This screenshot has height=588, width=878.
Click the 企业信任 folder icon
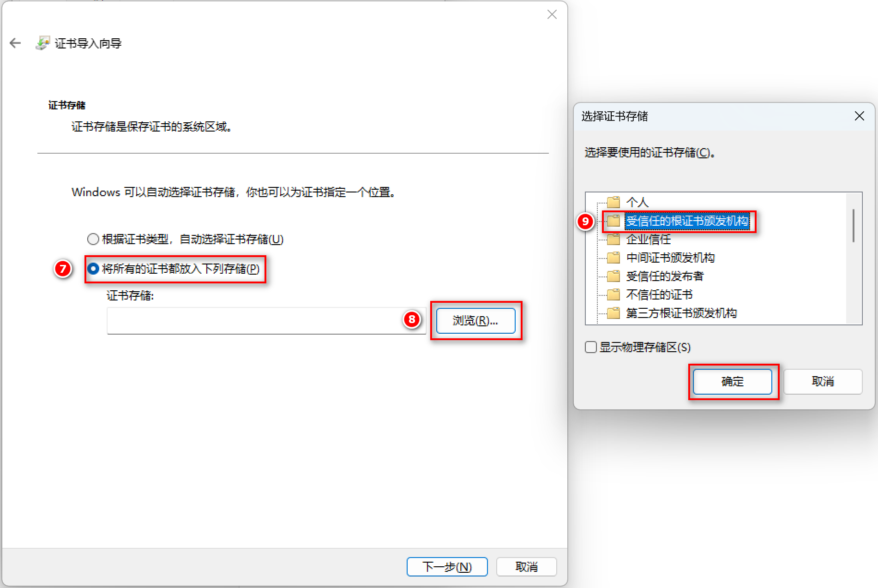pyautogui.click(x=613, y=239)
